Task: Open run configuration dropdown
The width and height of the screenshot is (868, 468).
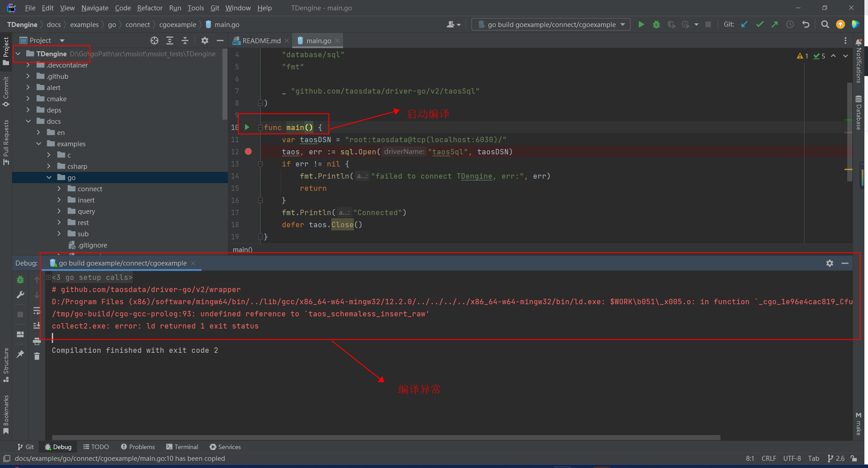Action: pos(551,24)
